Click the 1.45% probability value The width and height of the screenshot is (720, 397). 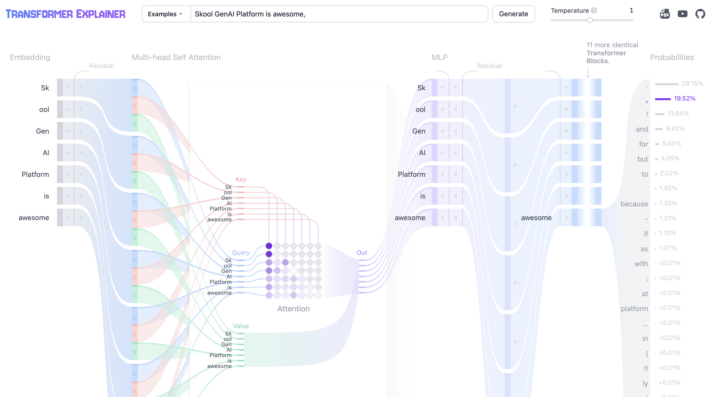coord(668,188)
